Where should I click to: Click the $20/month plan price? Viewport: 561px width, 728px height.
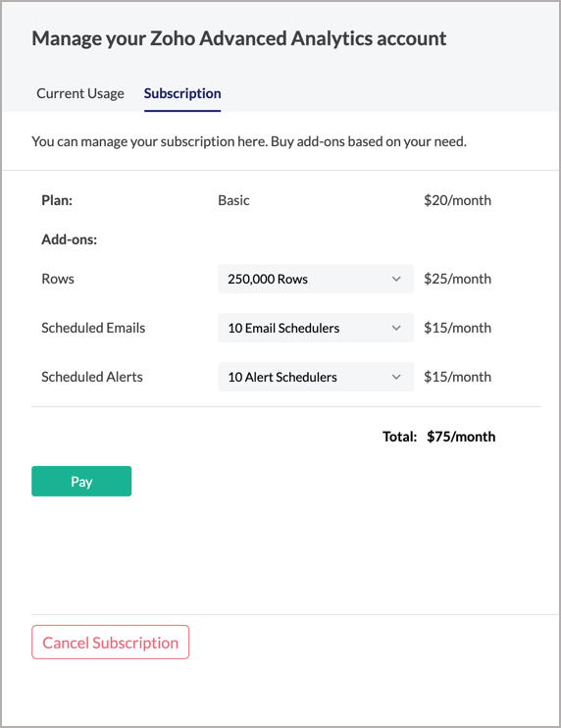tap(457, 200)
